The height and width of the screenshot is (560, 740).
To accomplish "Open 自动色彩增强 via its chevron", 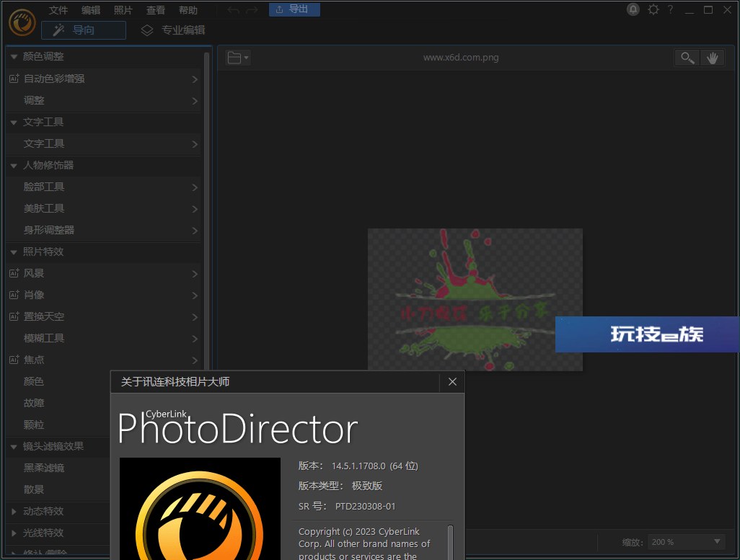I will click(195, 79).
